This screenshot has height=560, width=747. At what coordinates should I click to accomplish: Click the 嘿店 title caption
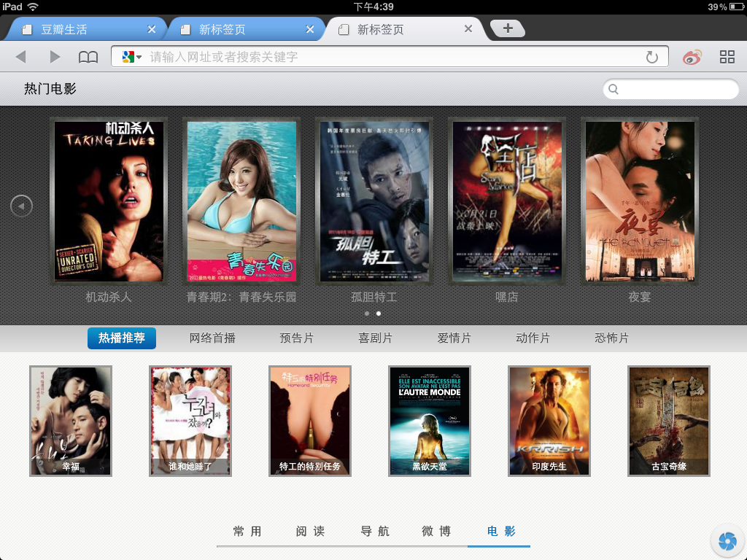pos(507,297)
